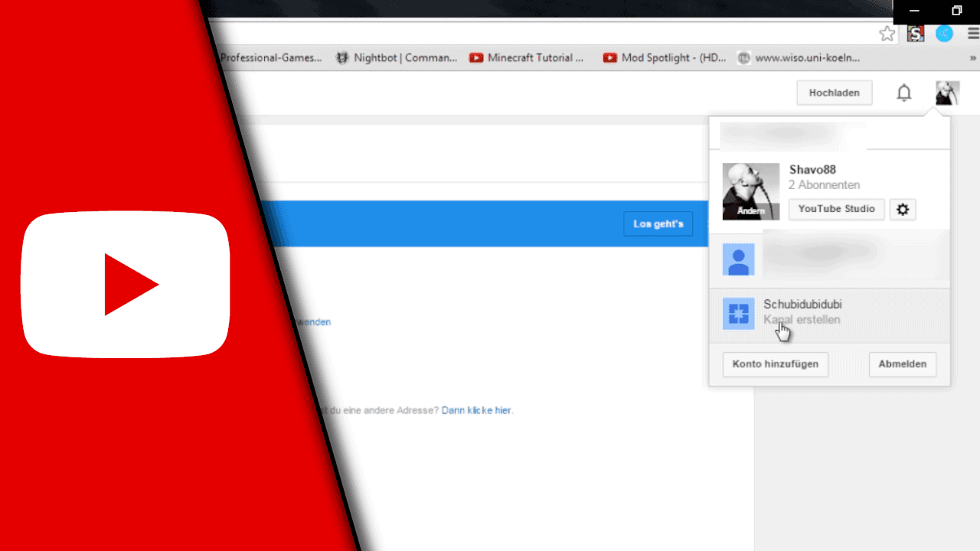Viewport: 980px width, 551px height.
Task: Click the Hochladen upload button
Action: (835, 93)
